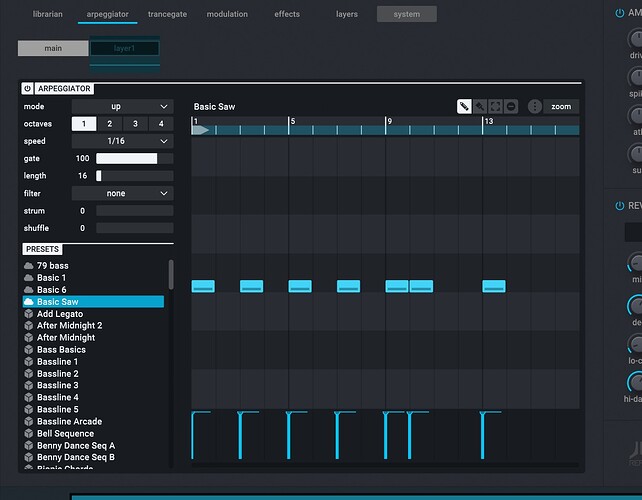Screen dimensions: 642x500
Task: Click the cloud icon beside 79 bass
Action: [29, 266]
